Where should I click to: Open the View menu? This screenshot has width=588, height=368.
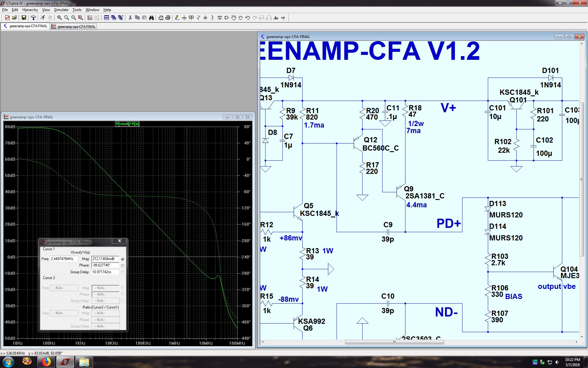(x=46, y=10)
